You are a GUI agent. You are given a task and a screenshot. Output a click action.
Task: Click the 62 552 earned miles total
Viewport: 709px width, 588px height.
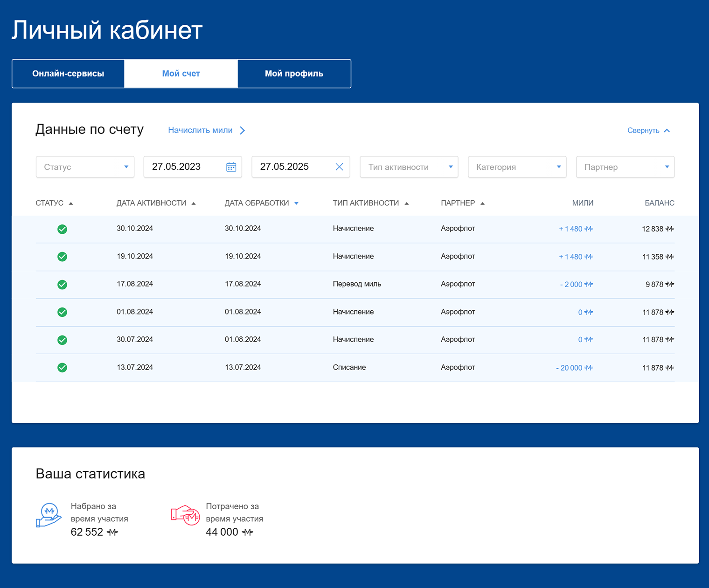(94, 532)
